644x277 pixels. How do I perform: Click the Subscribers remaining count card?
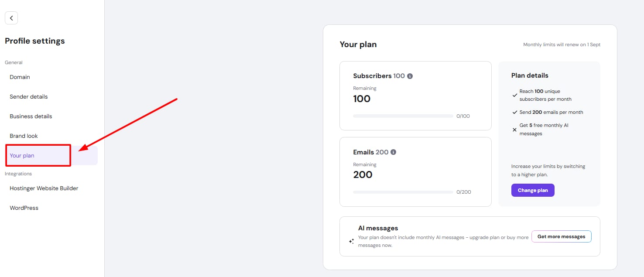point(415,96)
